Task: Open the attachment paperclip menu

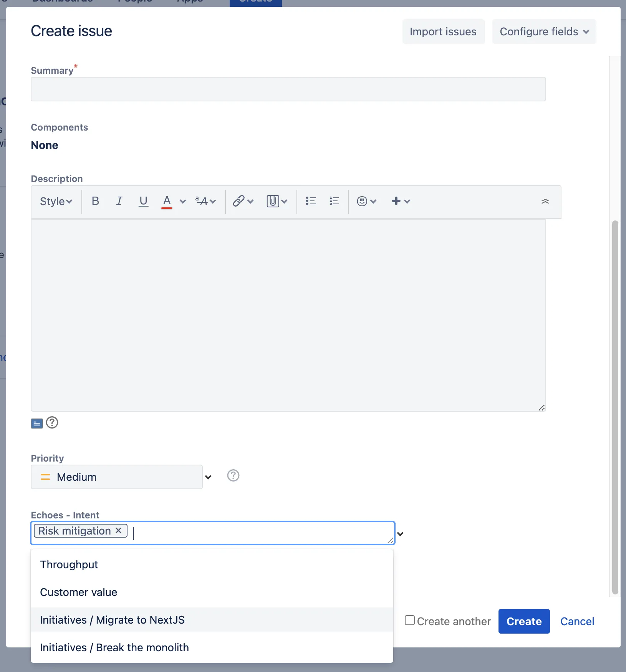Action: tap(277, 201)
